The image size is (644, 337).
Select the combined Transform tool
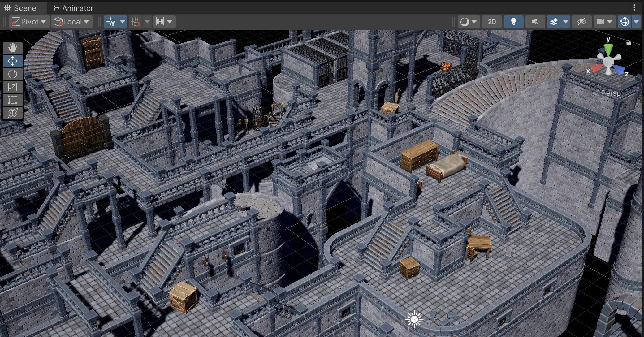pyautogui.click(x=12, y=113)
